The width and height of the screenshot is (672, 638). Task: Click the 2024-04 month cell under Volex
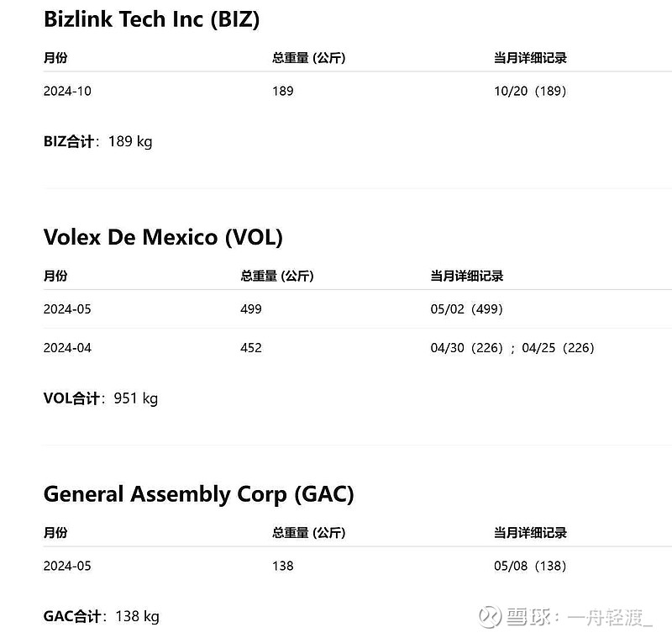67,348
